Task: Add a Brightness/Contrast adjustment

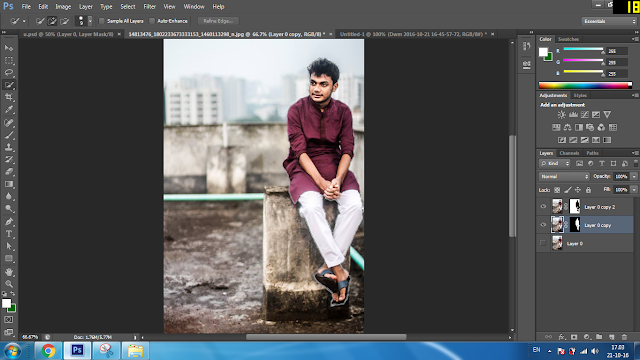Action: [x=562, y=115]
